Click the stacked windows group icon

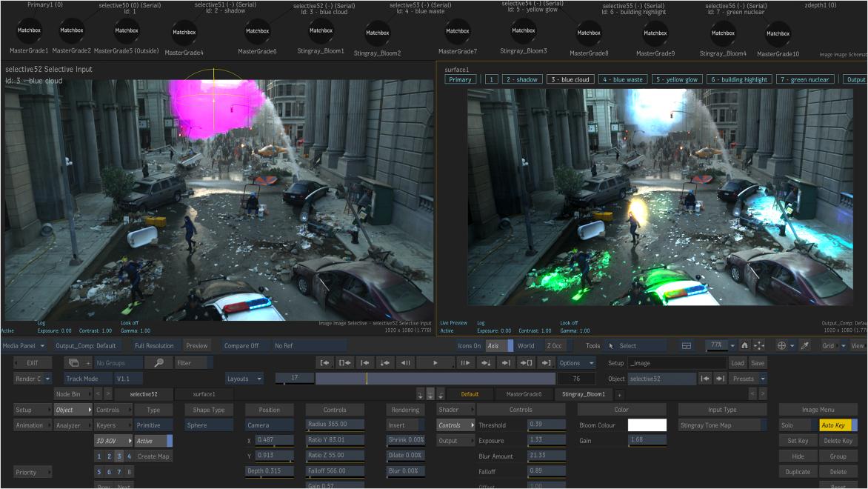[73, 363]
